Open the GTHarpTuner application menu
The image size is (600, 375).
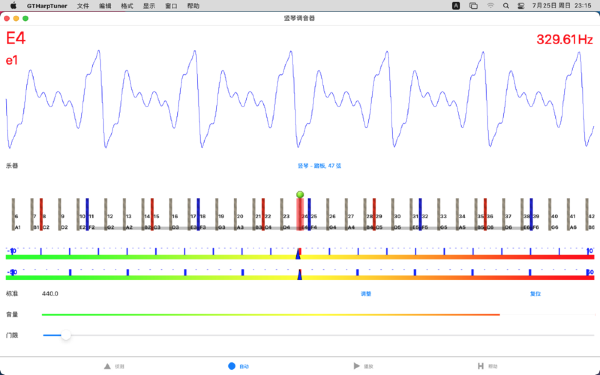point(47,6)
